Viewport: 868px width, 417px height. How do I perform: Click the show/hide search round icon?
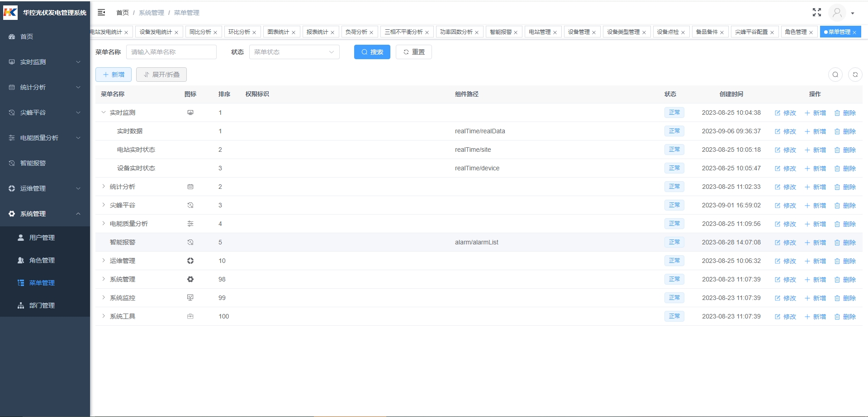(x=835, y=75)
